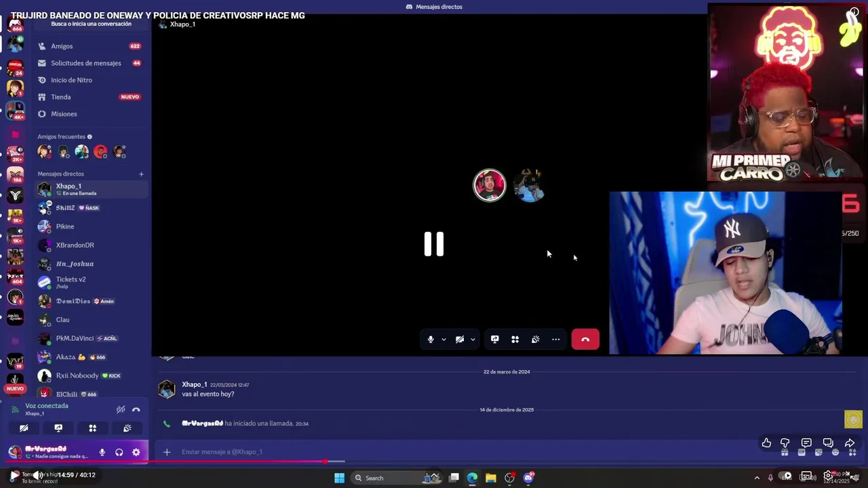Click the Voz conectada status text
This screenshot has height=488, width=868.
click(x=47, y=406)
